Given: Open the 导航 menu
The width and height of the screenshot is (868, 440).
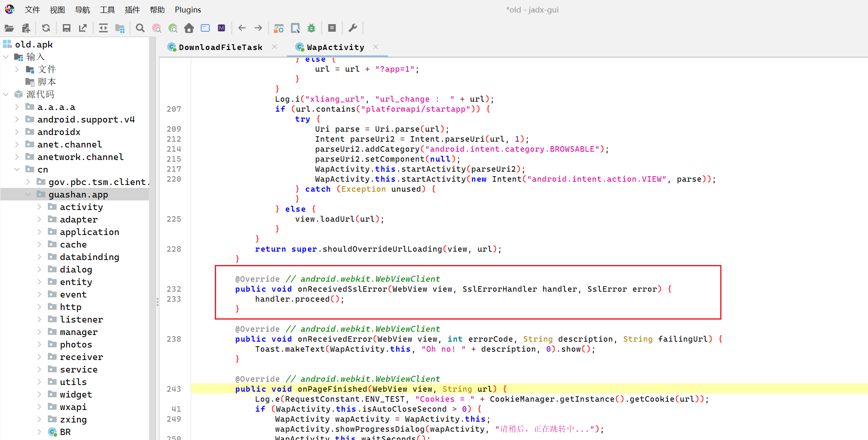Looking at the screenshot, I should [x=82, y=10].
